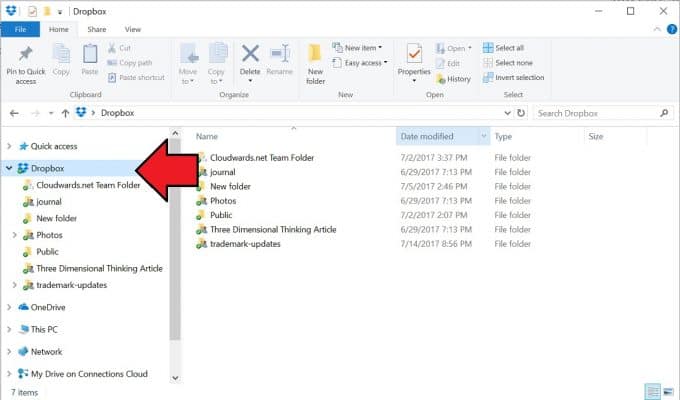This screenshot has width=680, height=400.
Task: Click the Help question mark icon
Action: coord(672,30)
